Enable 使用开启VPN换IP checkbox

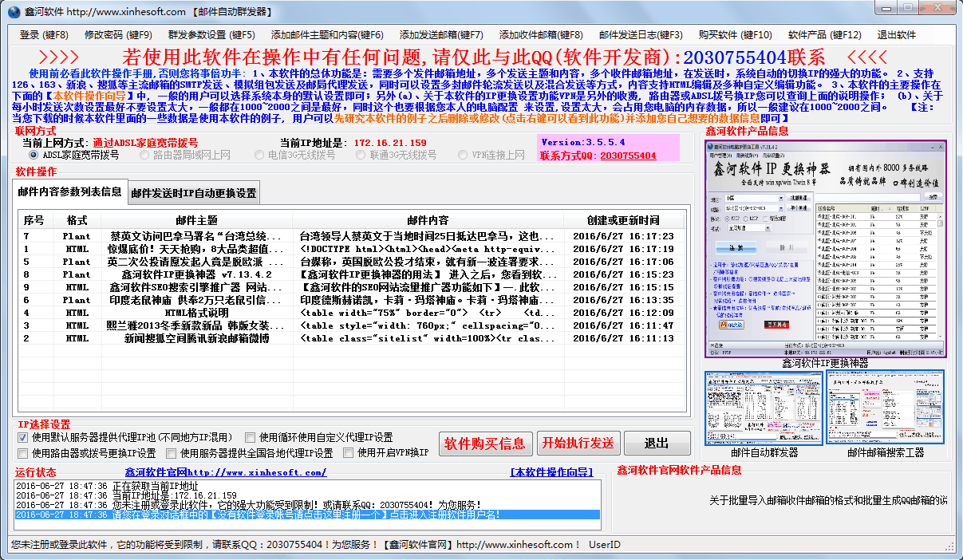pos(348,452)
